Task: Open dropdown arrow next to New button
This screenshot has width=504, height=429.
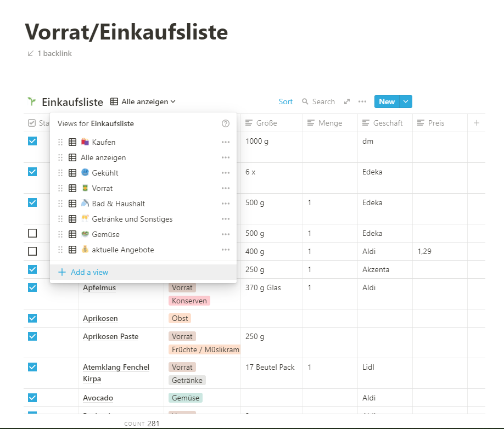Action: pyautogui.click(x=406, y=101)
